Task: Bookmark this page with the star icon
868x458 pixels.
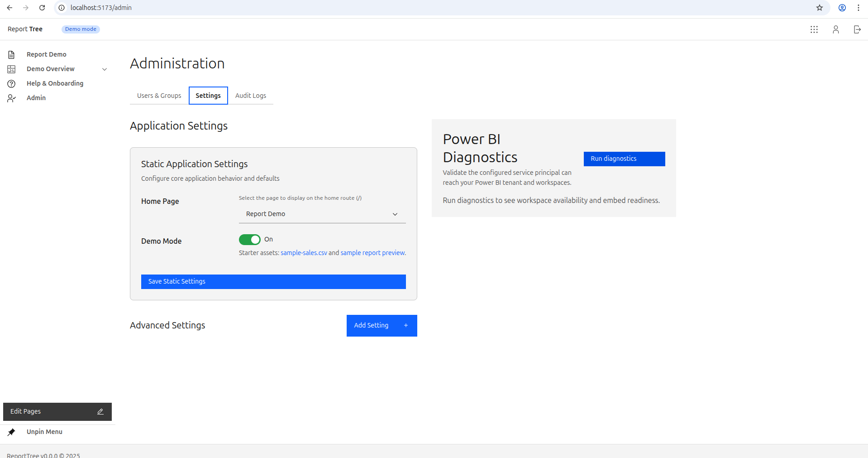Action: coord(819,8)
